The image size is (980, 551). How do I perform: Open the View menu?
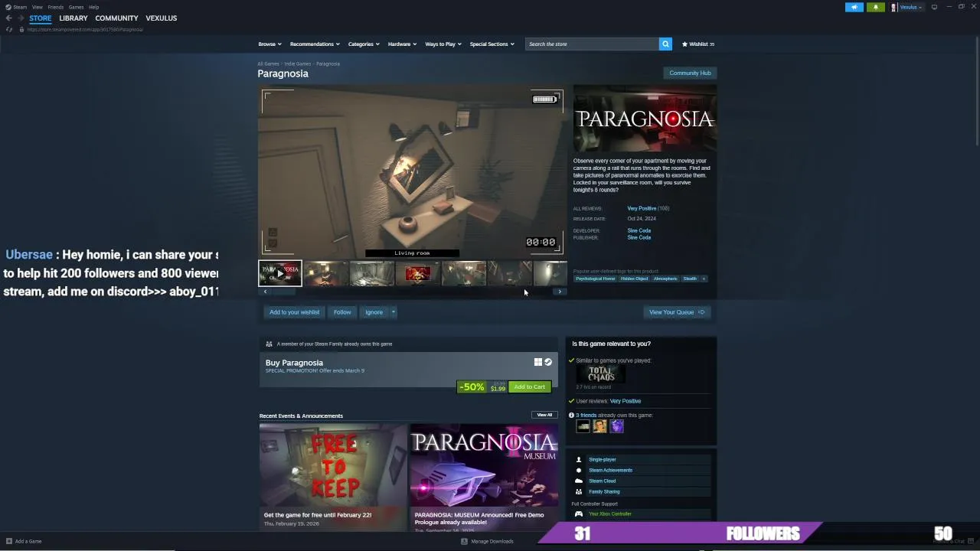click(x=37, y=7)
